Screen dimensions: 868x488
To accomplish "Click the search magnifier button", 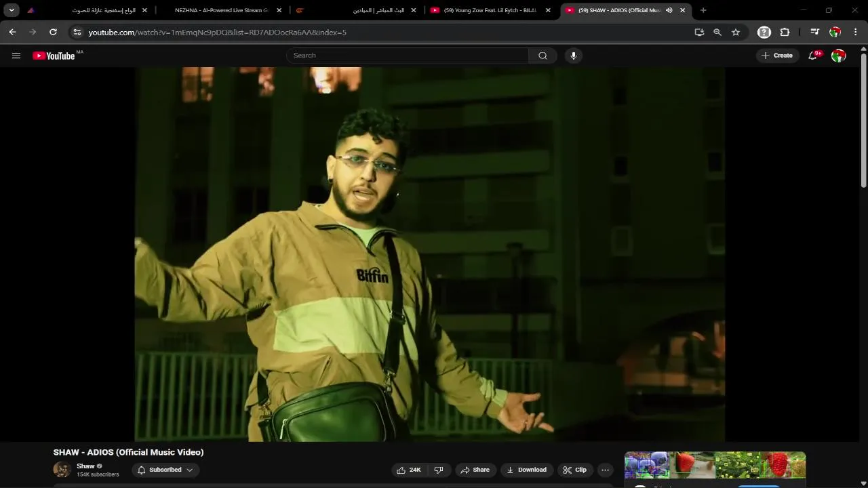I will 542,56.
